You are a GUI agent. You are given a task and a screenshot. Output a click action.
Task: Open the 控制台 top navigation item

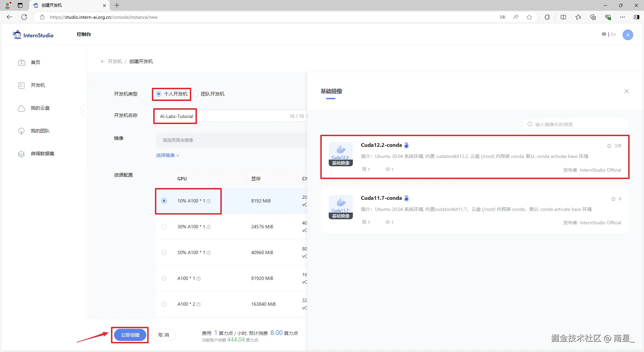pyautogui.click(x=84, y=34)
